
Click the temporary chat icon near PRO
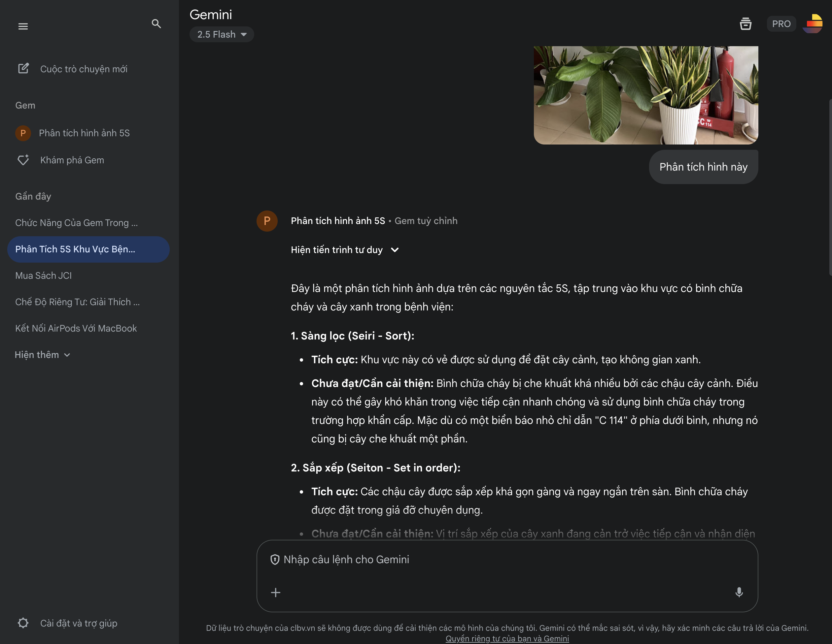click(x=745, y=24)
